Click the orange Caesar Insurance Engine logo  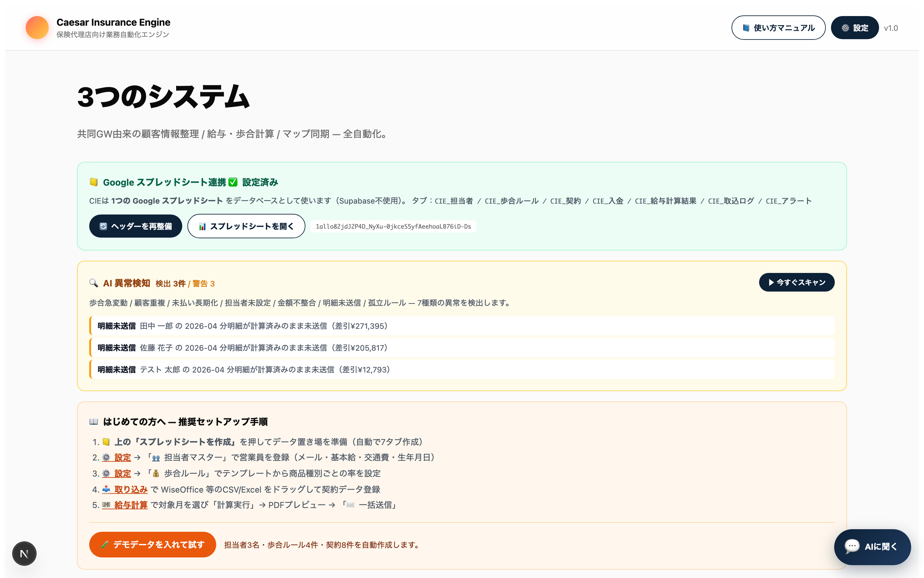37,28
